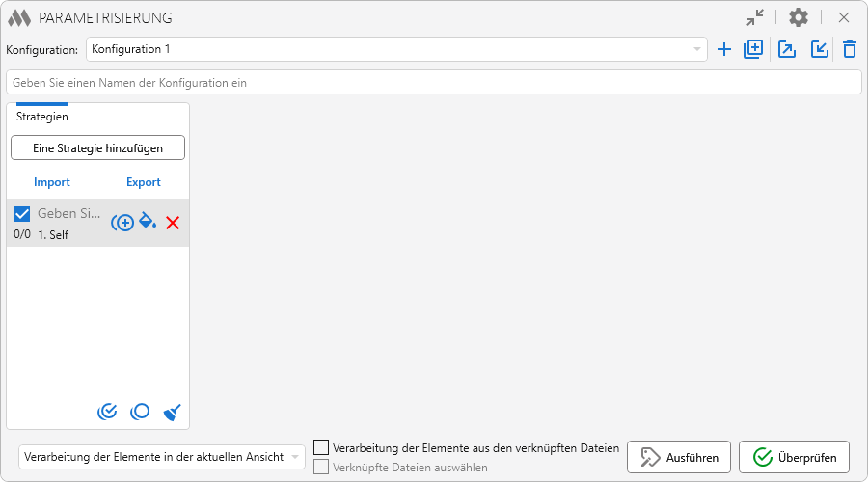Image resolution: width=868 pixels, height=482 pixels.
Task: Click the configuration name input field
Action: point(434,83)
